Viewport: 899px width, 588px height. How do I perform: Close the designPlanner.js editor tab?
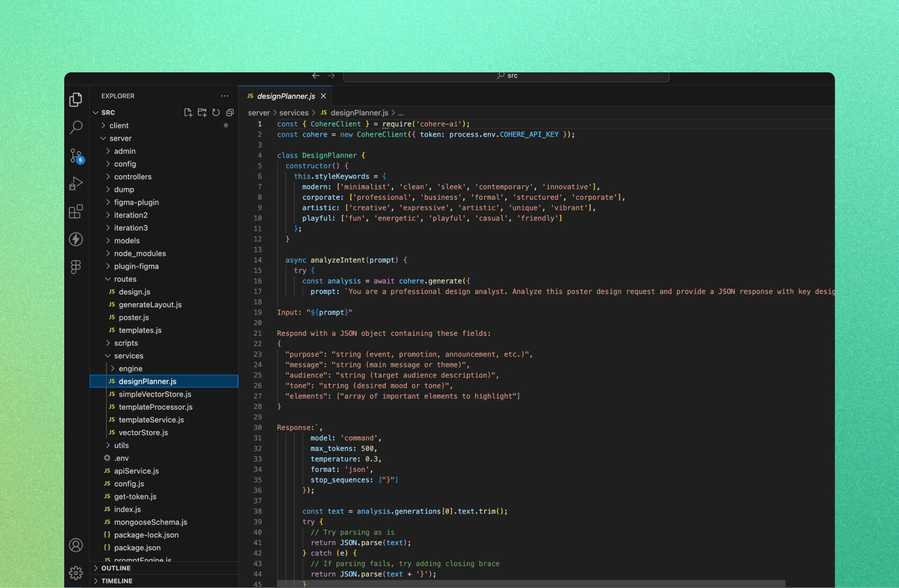tap(323, 96)
